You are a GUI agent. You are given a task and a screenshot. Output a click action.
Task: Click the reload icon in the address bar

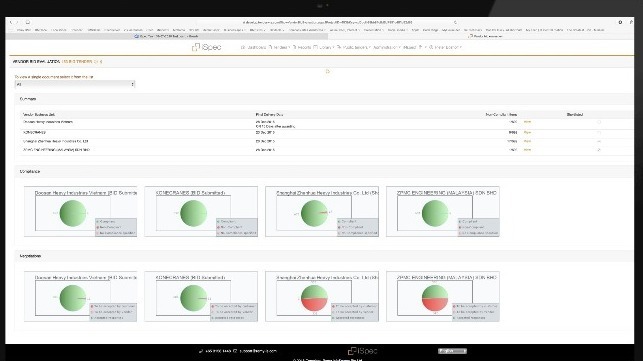coord(455,22)
